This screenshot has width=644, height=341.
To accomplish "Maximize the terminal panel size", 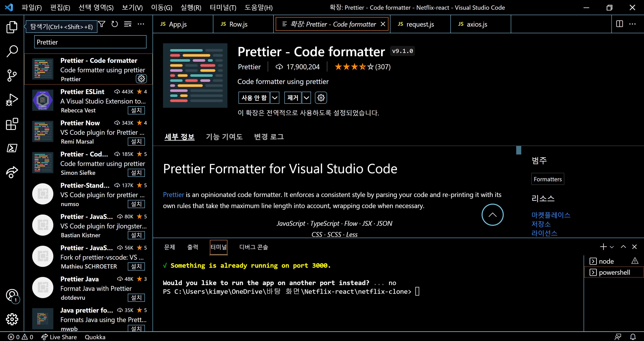I will [623, 247].
